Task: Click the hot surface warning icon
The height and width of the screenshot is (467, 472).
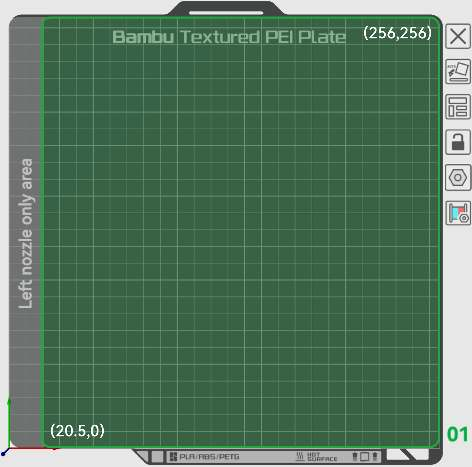Action: [x=300, y=457]
